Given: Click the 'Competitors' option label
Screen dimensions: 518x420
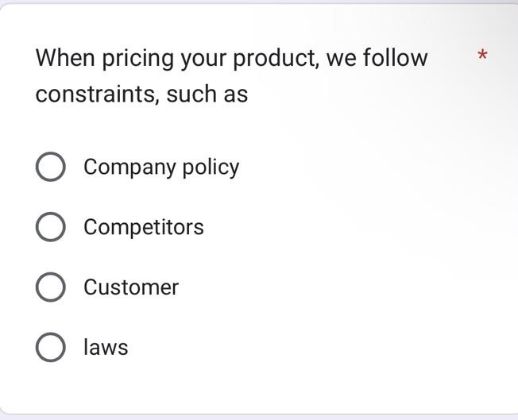Looking at the screenshot, I should pyautogui.click(x=143, y=227).
